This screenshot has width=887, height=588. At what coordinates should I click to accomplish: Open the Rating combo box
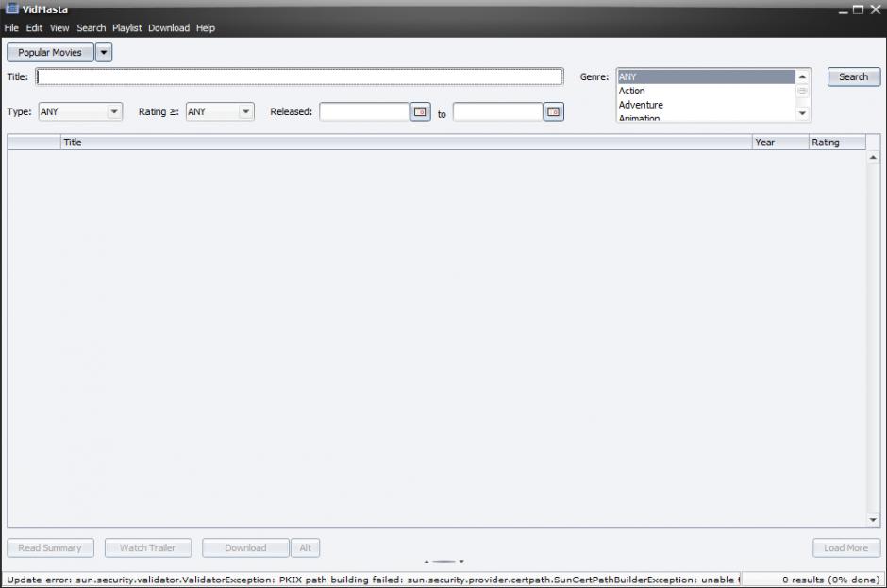220,111
